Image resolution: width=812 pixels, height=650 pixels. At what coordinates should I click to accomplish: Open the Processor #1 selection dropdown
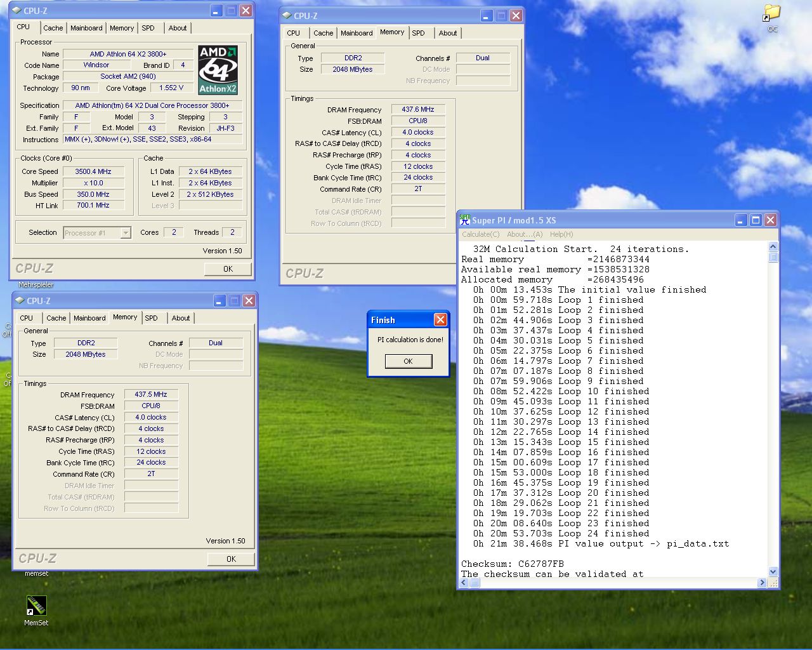tap(126, 233)
